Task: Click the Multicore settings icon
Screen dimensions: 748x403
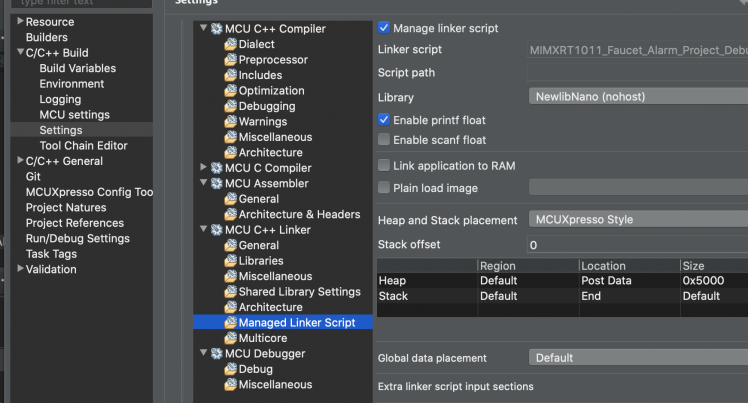Action: [x=231, y=338]
